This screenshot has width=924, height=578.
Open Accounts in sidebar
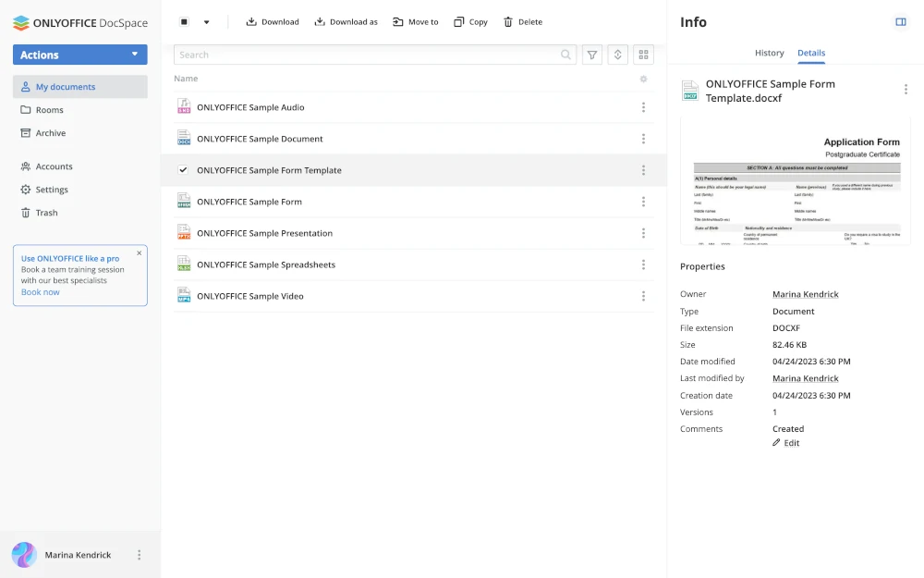tap(46, 166)
